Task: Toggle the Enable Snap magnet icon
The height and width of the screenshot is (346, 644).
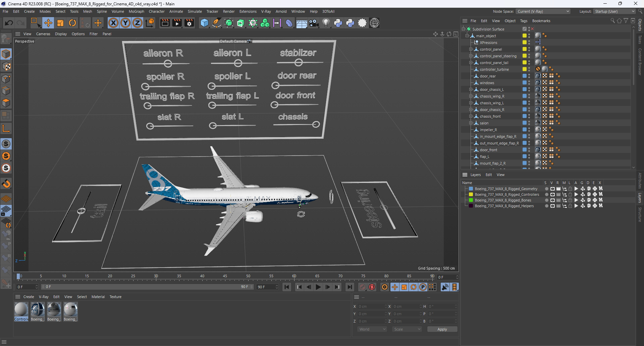Action: pos(6,184)
